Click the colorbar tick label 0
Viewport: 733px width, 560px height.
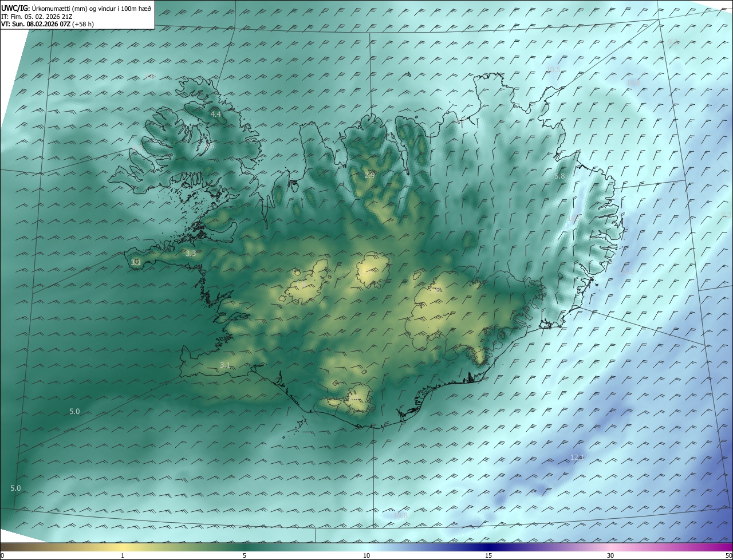2,555
